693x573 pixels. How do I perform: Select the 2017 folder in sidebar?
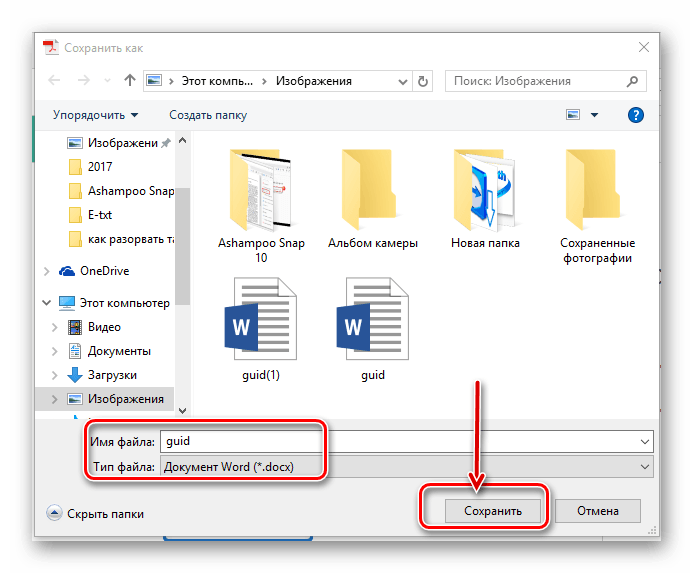click(91, 167)
